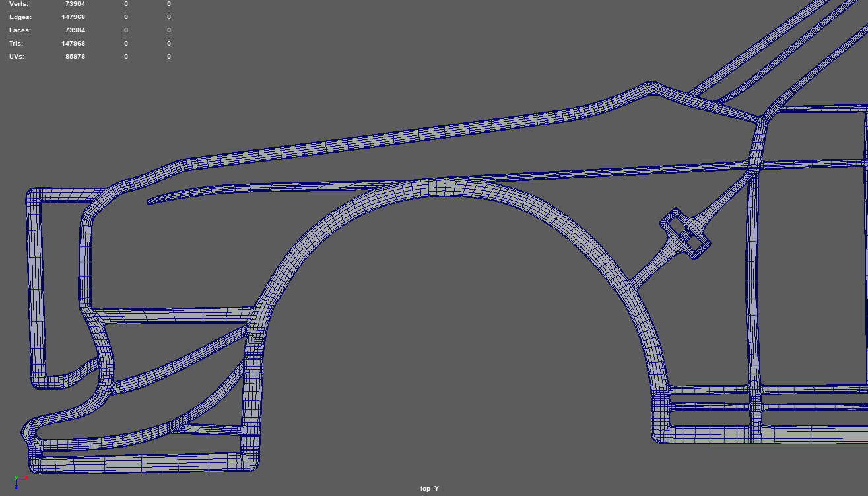Click the Faces label in the HUD
Screen dimensions: 868x496
(20, 30)
